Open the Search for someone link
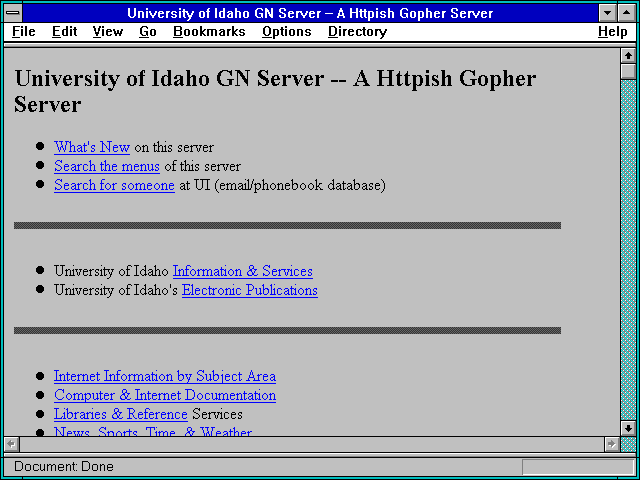Image resolution: width=640 pixels, height=480 pixels. (x=114, y=185)
